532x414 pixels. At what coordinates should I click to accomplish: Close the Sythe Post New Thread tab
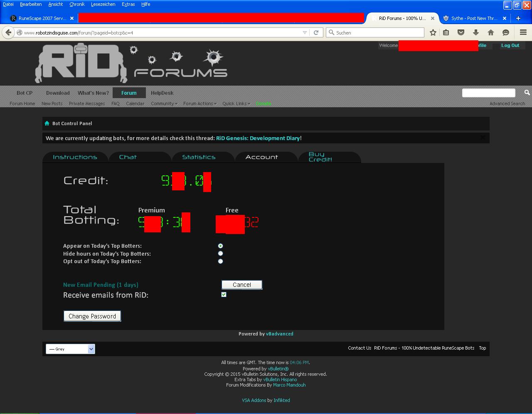[x=505, y=18]
